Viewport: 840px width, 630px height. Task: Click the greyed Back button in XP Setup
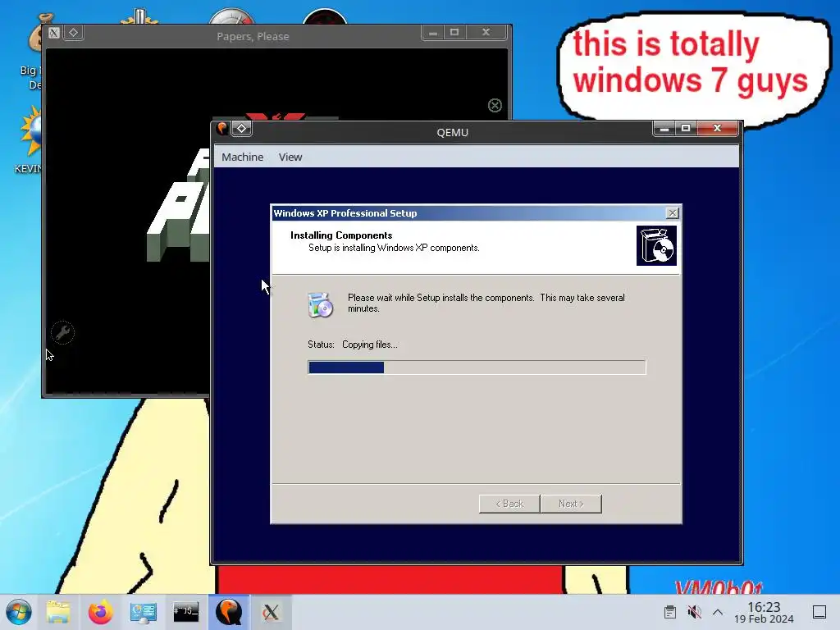pyautogui.click(x=509, y=504)
